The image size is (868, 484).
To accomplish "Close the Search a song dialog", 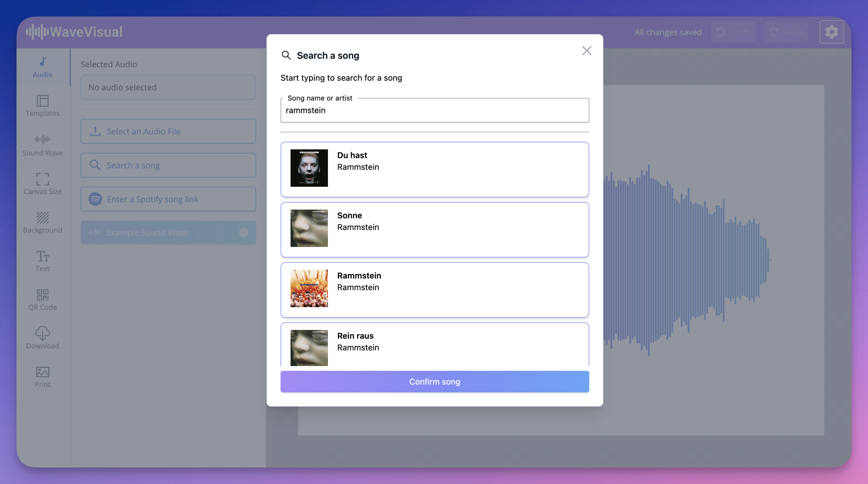I will (587, 51).
